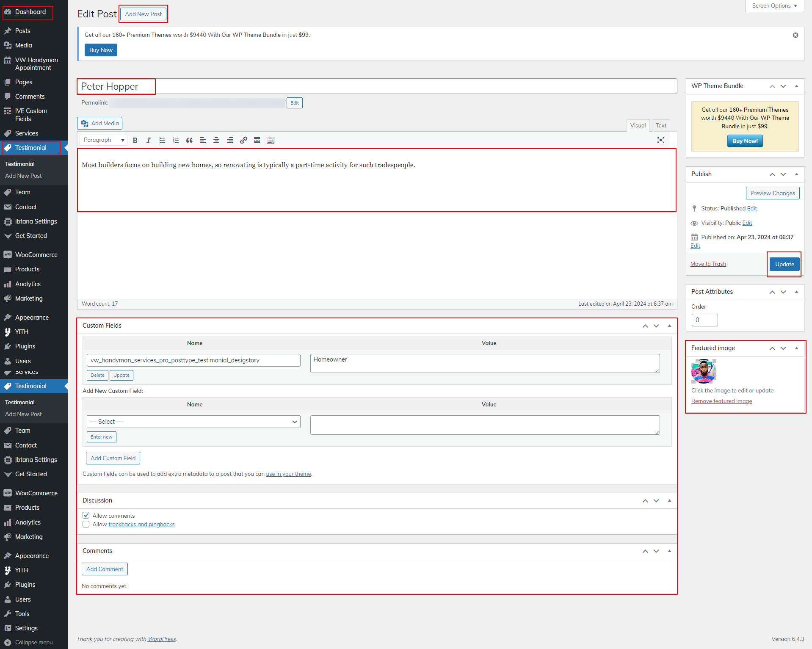812x649 pixels.
Task: Open the custom field Select dropdown
Action: pyautogui.click(x=193, y=422)
